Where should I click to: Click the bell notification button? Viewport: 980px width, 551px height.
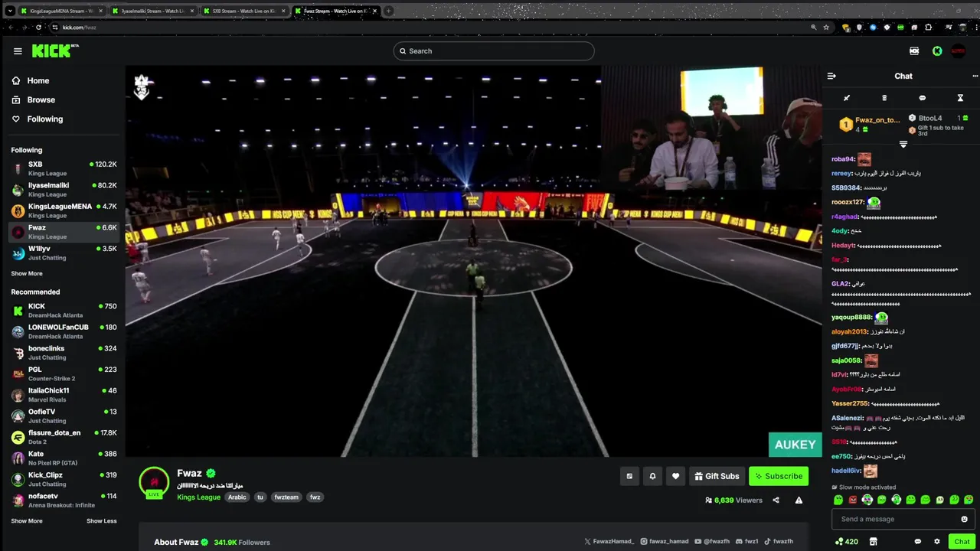[x=652, y=476]
